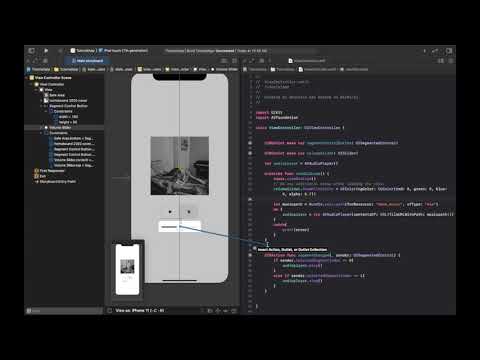Open editor options in the code editor

(441, 61)
